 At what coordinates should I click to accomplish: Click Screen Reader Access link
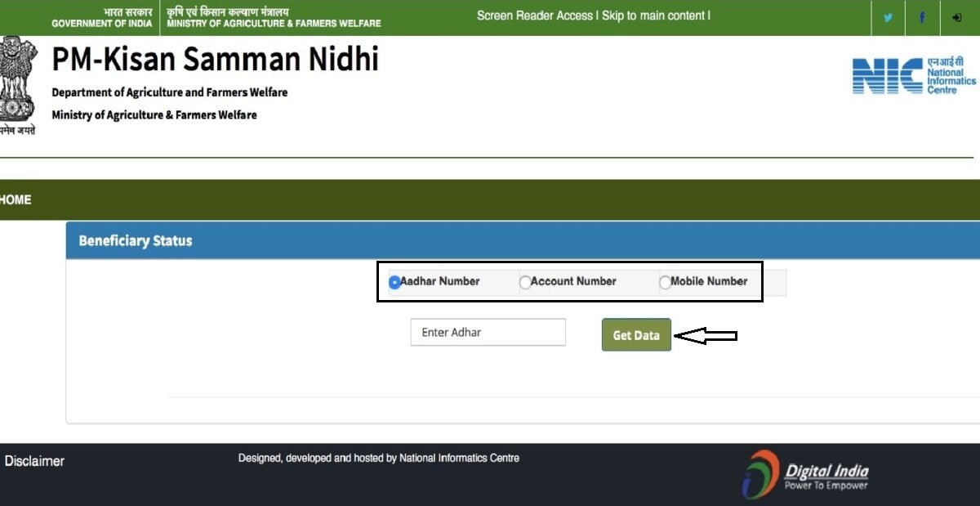535,16
